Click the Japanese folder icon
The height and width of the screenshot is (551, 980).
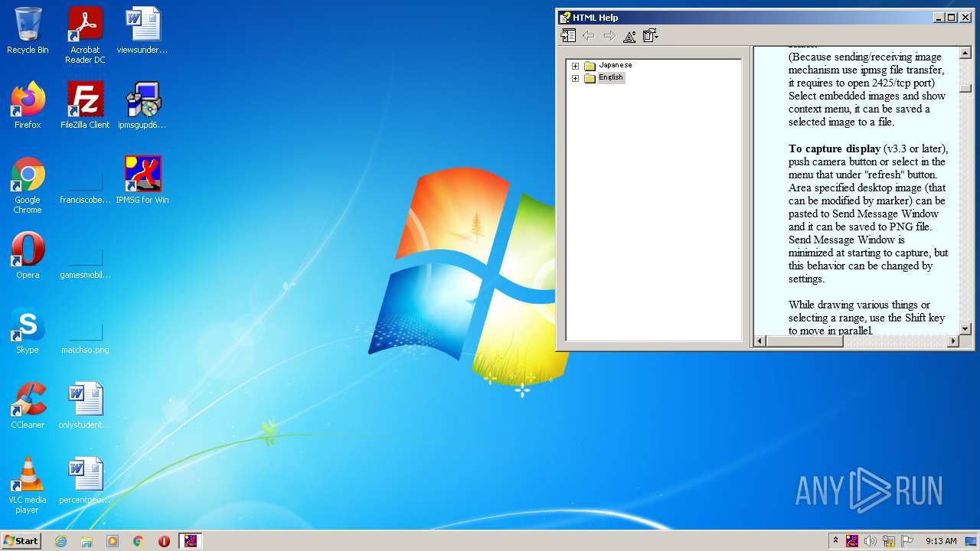click(x=590, y=66)
